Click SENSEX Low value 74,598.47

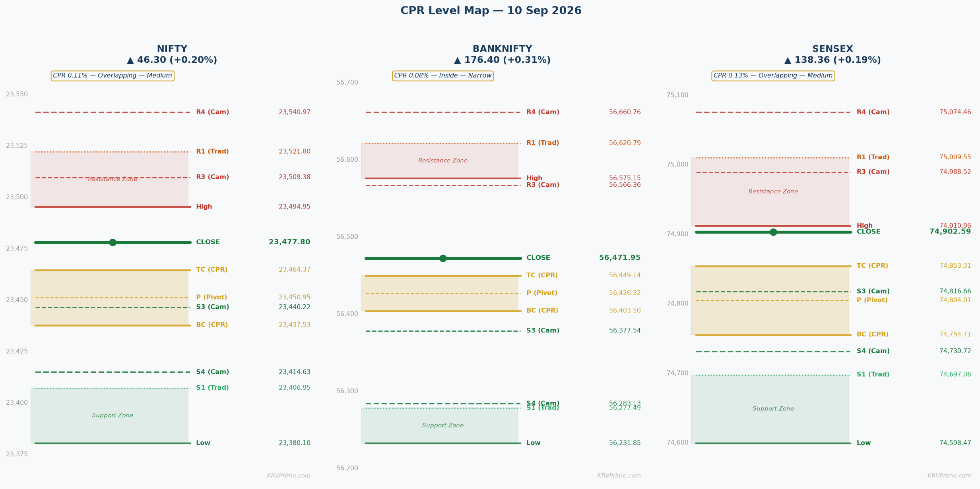(x=955, y=443)
